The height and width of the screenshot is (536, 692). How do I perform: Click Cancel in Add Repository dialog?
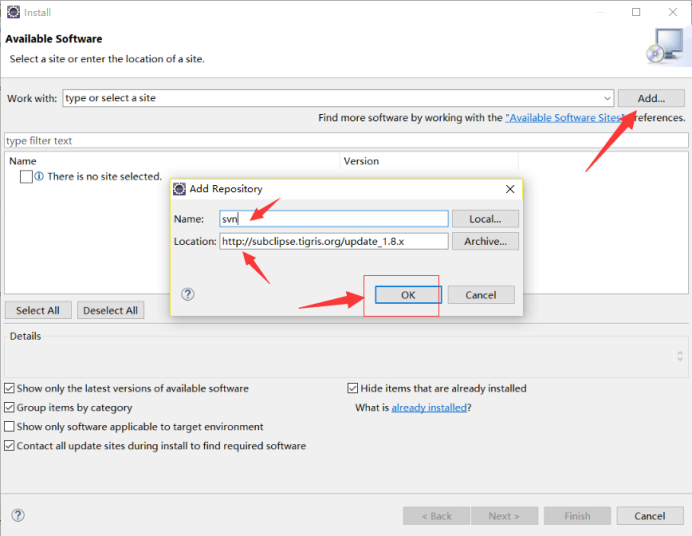[481, 295]
